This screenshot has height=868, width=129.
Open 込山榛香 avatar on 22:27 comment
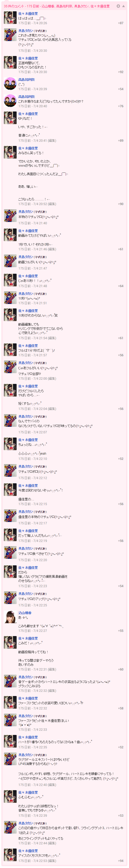(10, 617)
